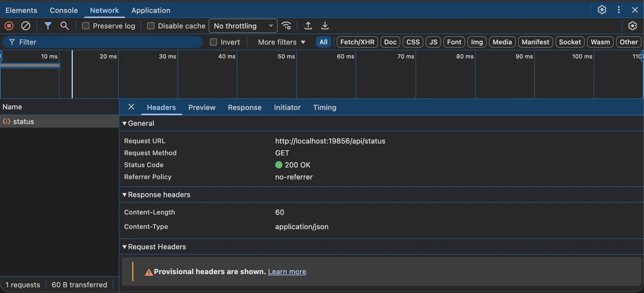This screenshot has height=293, width=644.
Task: Import HAR file upload icon
Action: coord(308,26)
